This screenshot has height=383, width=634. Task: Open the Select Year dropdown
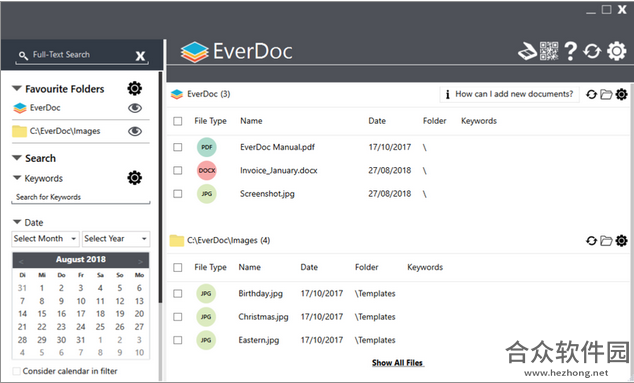click(x=116, y=239)
